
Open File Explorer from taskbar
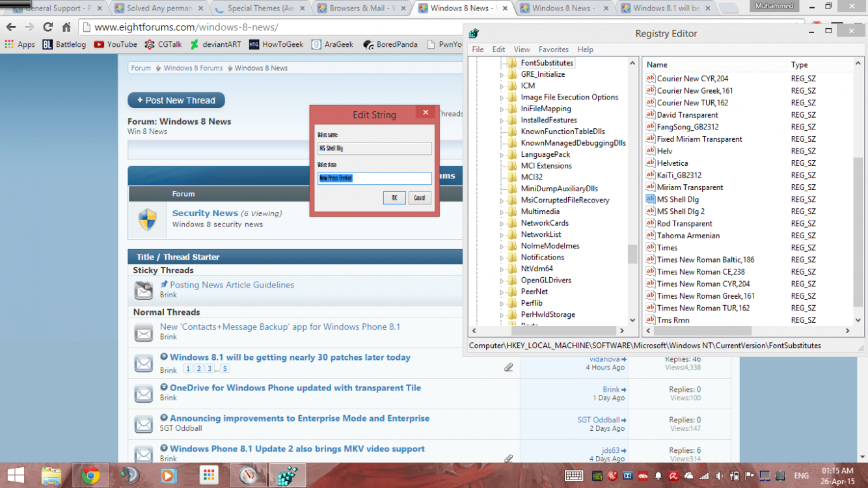click(51, 476)
